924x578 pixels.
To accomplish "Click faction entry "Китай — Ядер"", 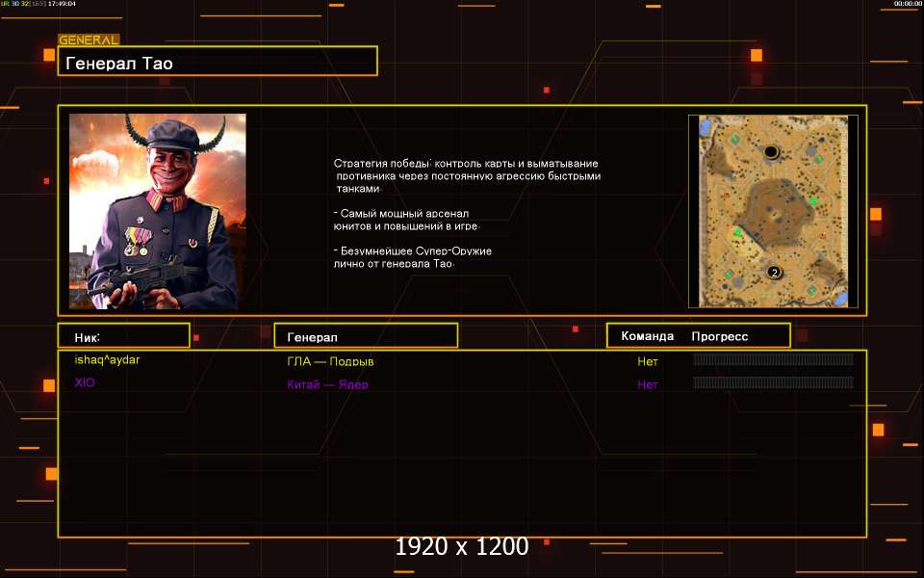I will 327,384.
